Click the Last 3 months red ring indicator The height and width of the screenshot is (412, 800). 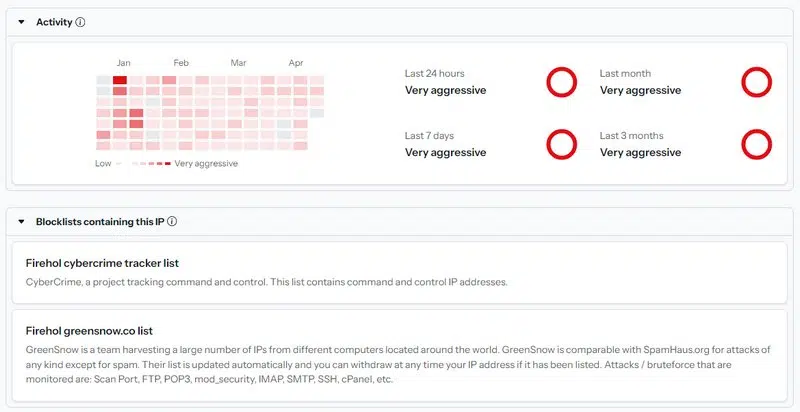tap(756, 144)
